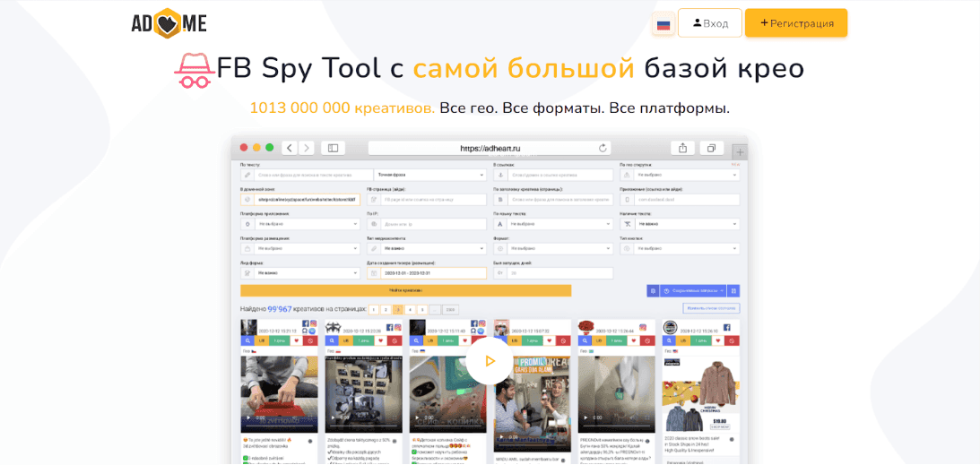Click the https://adheart.ru address bar
This screenshot has width=980, height=465.
coord(489,148)
